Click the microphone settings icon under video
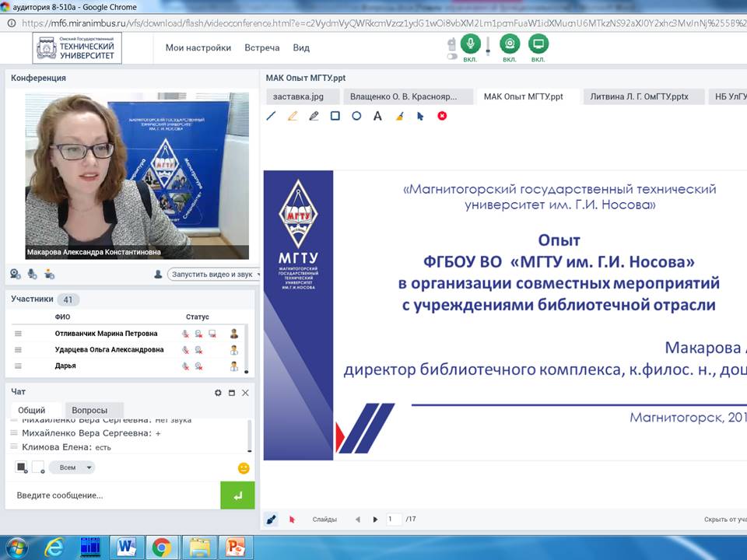The height and width of the screenshot is (560, 747). point(33,274)
